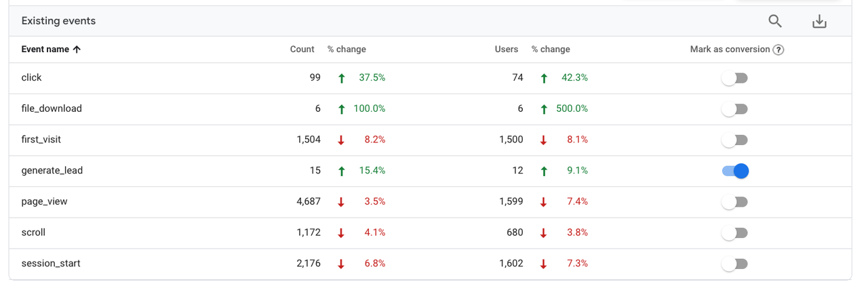This screenshot has height=286, width=868.
Task: Download the events table as file
Action: 819,22
